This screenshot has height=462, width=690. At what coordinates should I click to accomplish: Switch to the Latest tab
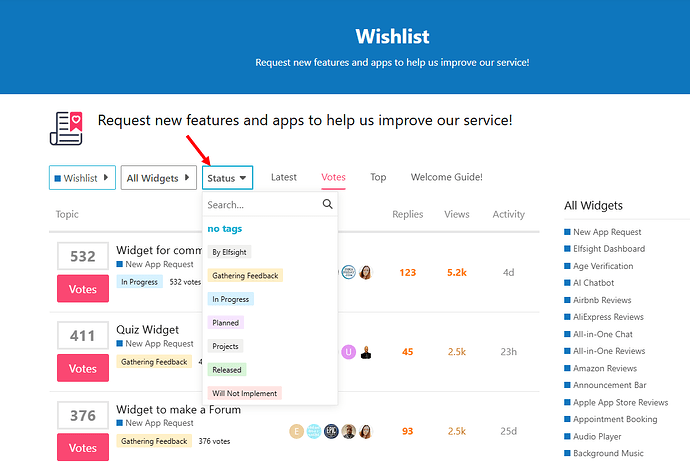click(284, 177)
